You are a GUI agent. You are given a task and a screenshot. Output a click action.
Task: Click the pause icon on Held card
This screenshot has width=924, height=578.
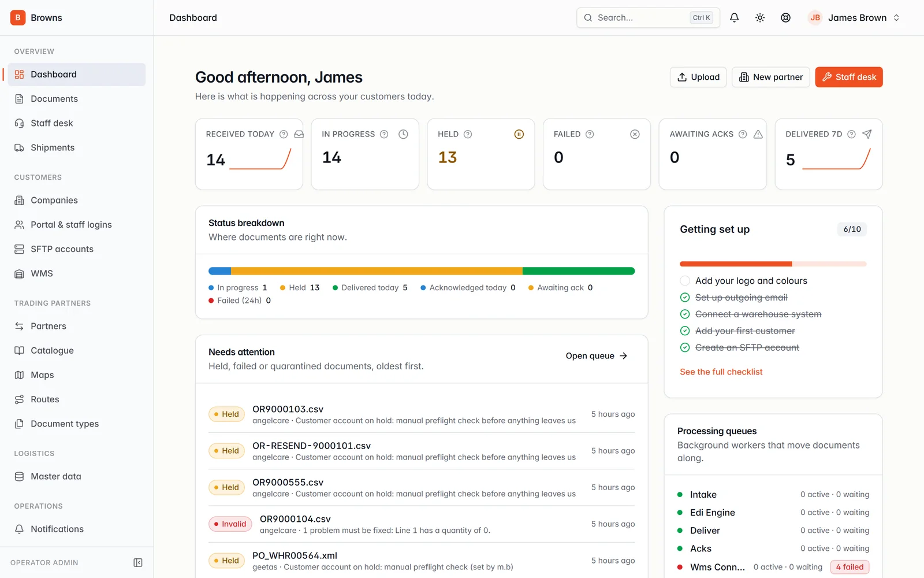[x=519, y=134]
